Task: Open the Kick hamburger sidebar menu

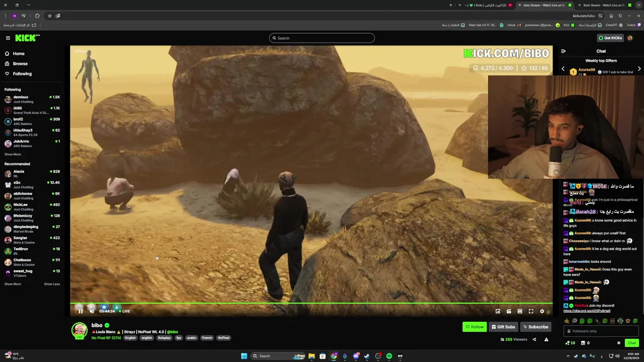Action: [x=8, y=38]
